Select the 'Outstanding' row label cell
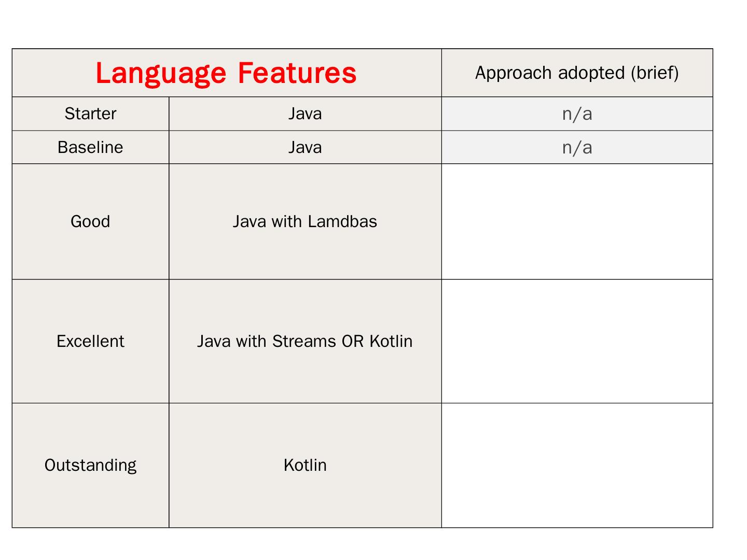Image resolution: width=747 pixels, height=560 pixels. point(90,465)
